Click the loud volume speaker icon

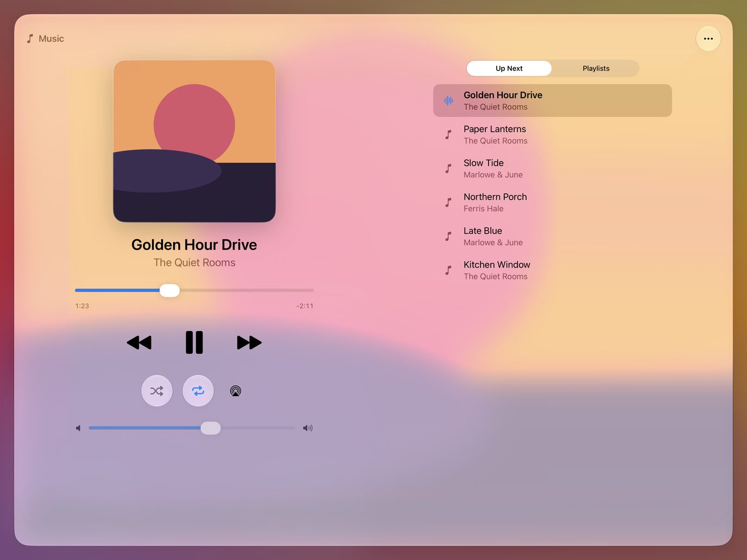click(x=308, y=428)
